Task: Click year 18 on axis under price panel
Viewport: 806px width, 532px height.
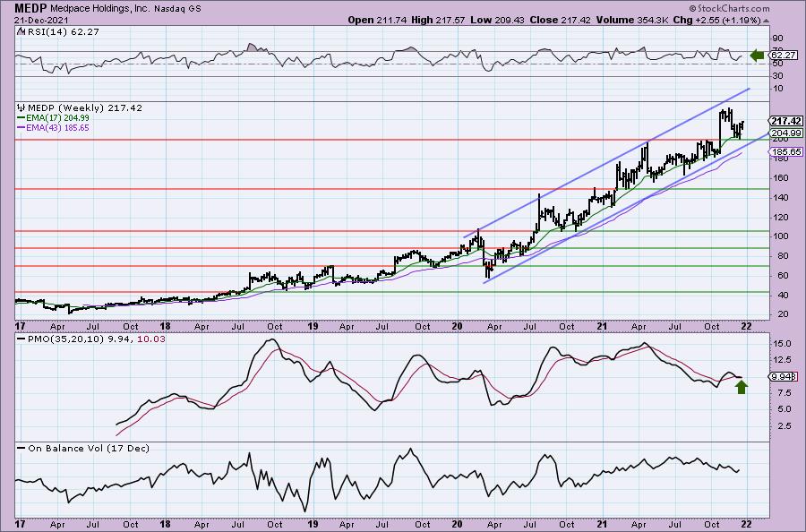Action: [165, 326]
